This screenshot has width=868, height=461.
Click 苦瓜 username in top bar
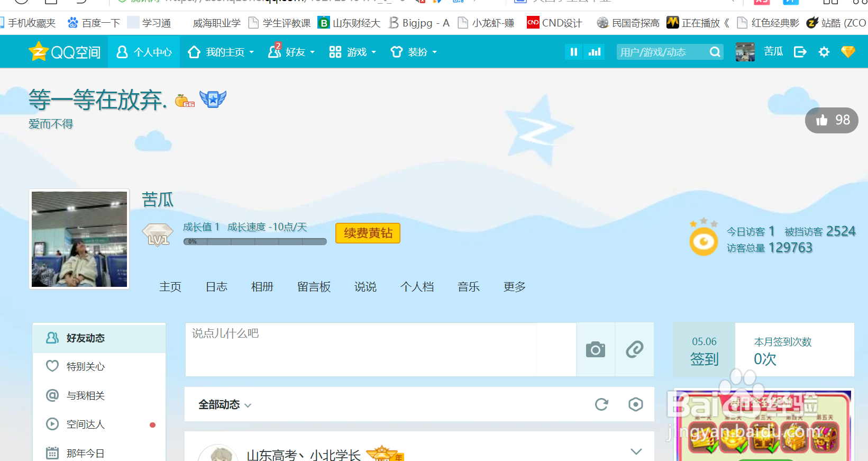point(773,51)
